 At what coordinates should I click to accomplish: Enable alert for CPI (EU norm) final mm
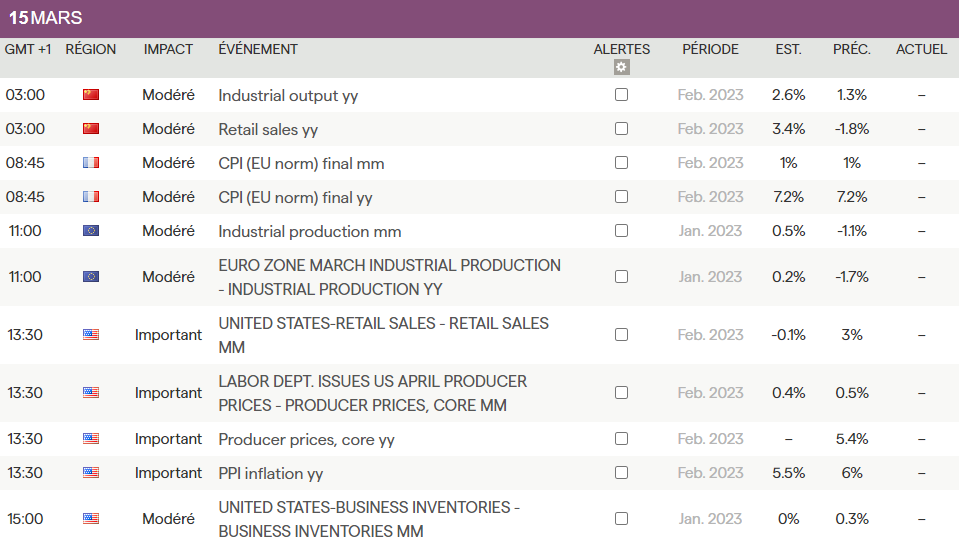621,163
